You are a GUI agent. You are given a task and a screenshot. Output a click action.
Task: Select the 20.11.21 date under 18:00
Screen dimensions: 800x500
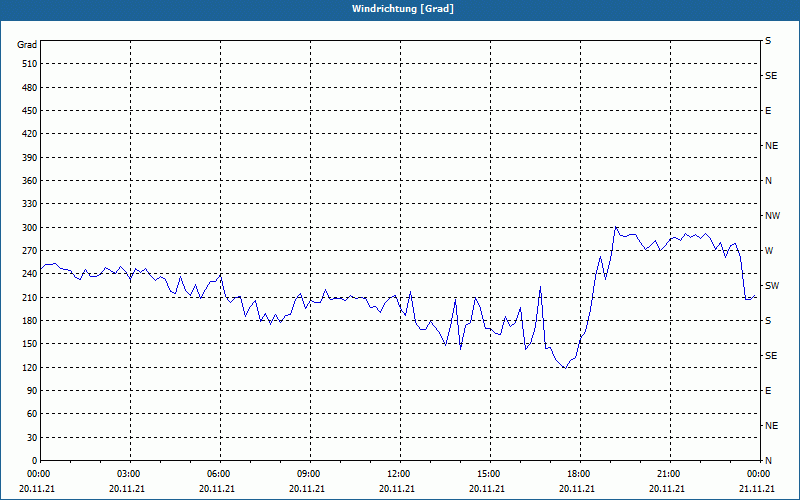(x=577, y=488)
